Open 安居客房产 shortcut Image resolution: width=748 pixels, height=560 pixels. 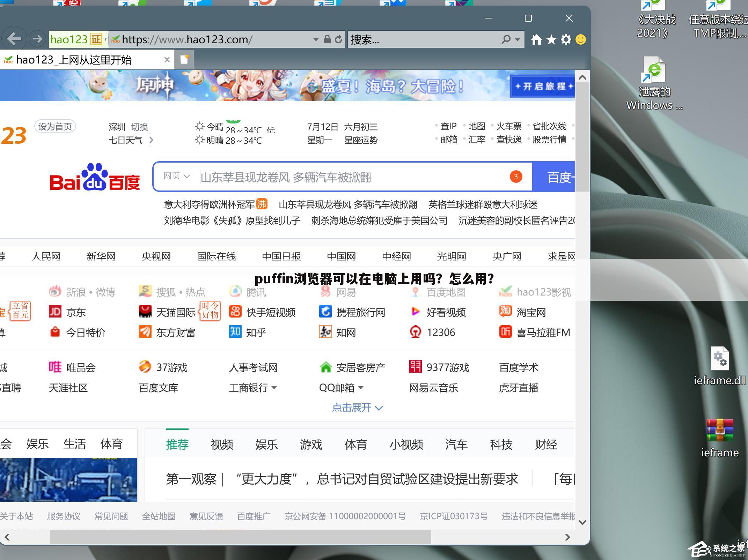(x=352, y=367)
